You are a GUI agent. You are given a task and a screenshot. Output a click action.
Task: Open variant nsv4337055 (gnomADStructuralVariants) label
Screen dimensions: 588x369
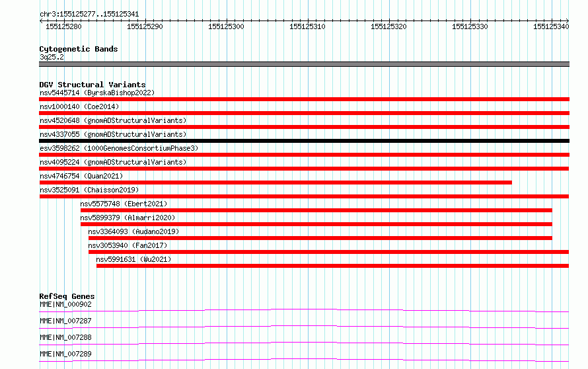(x=113, y=134)
